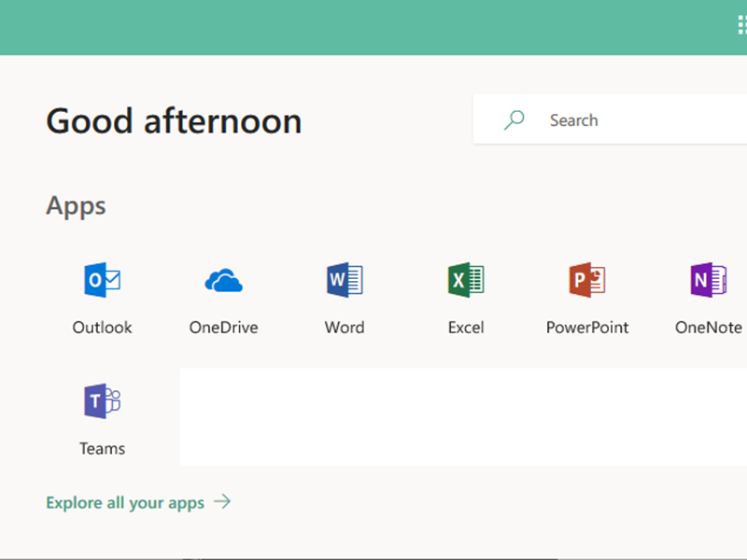Image resolution: width=747 pixels, height=560 pixels.
Task: Select the 'Excel' app name label
Action: click(x=465, y=328)
